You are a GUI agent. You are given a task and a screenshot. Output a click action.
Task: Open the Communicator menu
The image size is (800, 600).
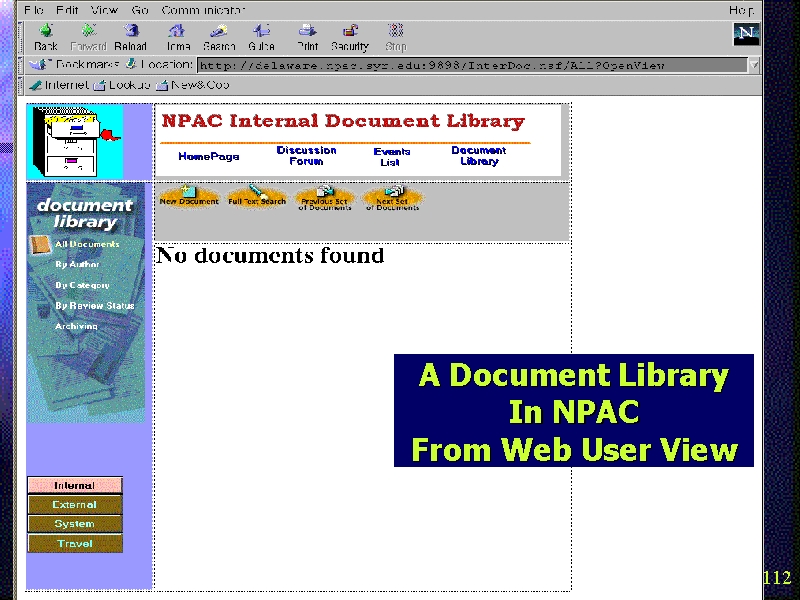pyautogui.click(x=203, y=10)
